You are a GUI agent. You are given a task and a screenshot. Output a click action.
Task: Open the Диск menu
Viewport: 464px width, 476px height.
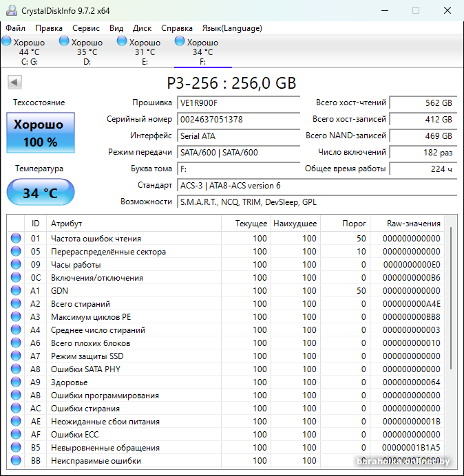tap(142, 28)
